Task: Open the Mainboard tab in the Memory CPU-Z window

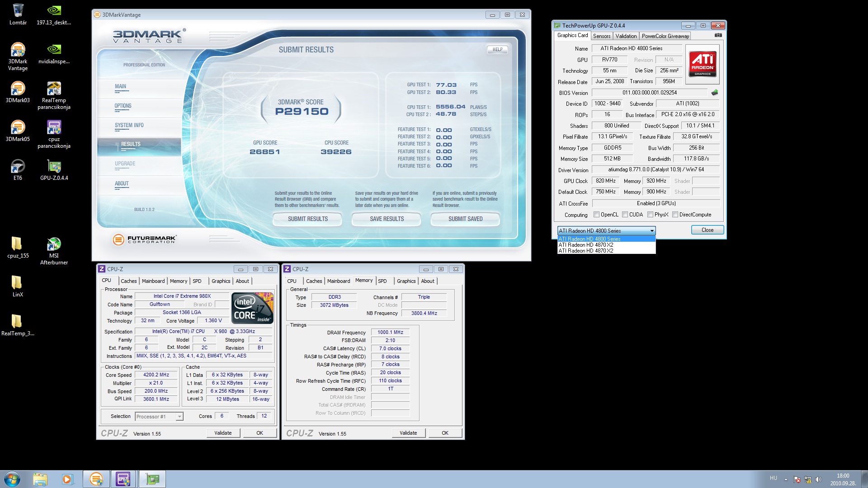Action: [x=338, y=281]
